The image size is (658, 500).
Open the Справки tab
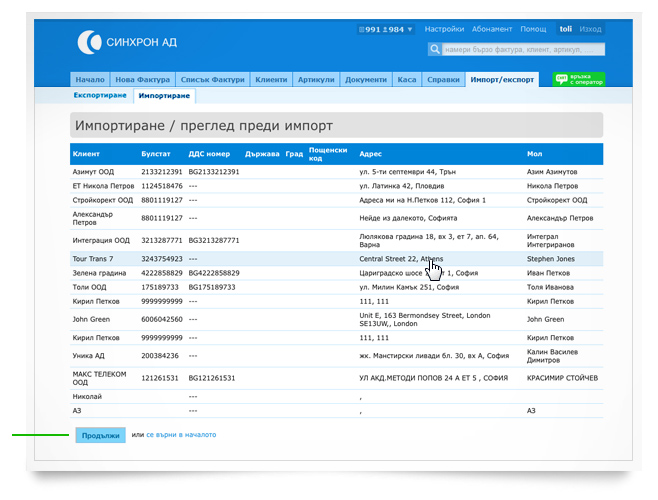click(443, 80)
